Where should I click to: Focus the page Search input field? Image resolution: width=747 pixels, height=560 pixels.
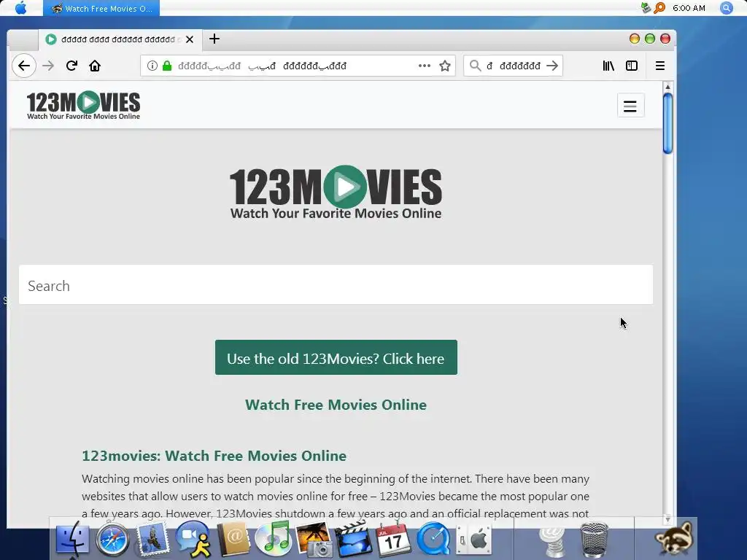point(336,285)
